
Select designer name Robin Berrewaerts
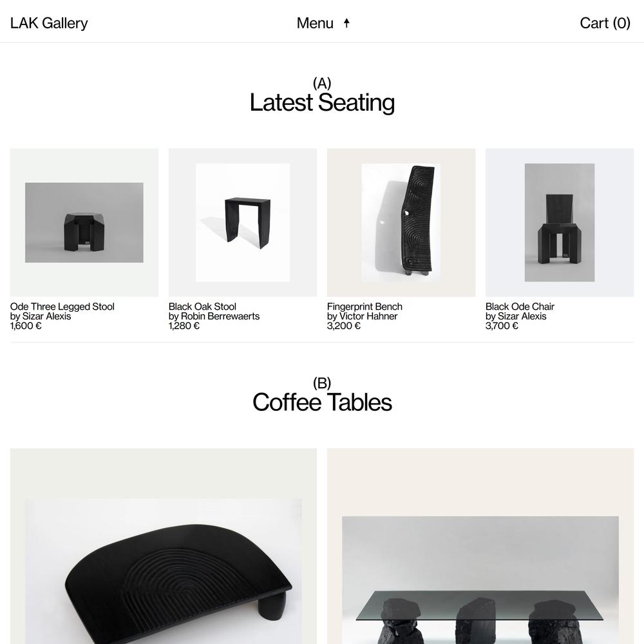tap(220, 316)
